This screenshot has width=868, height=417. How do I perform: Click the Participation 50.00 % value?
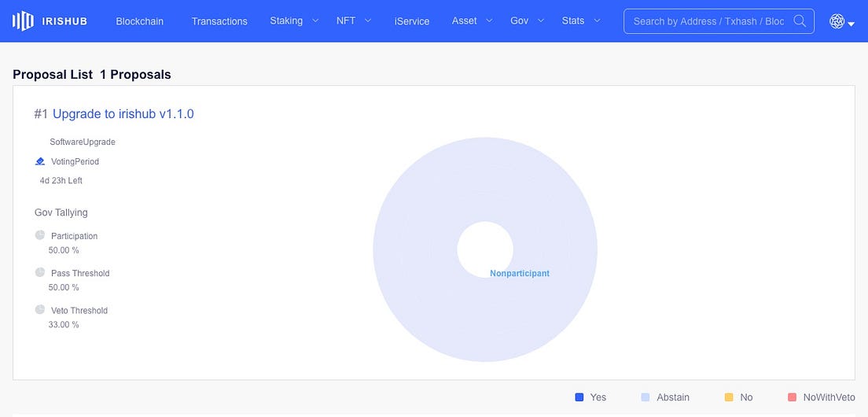point(64,250)
